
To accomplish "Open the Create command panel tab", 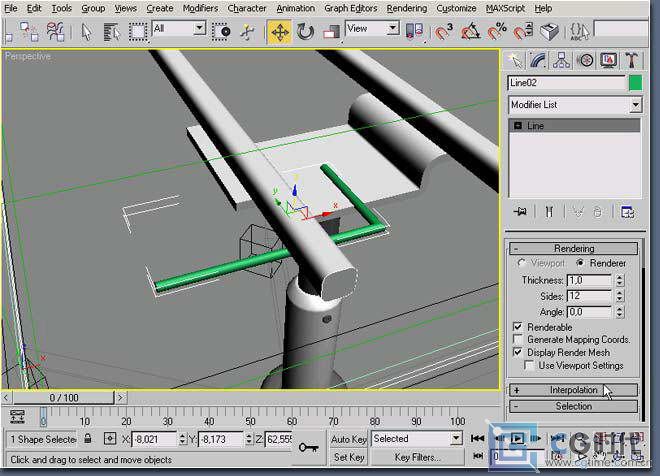I will coord(515,61).
